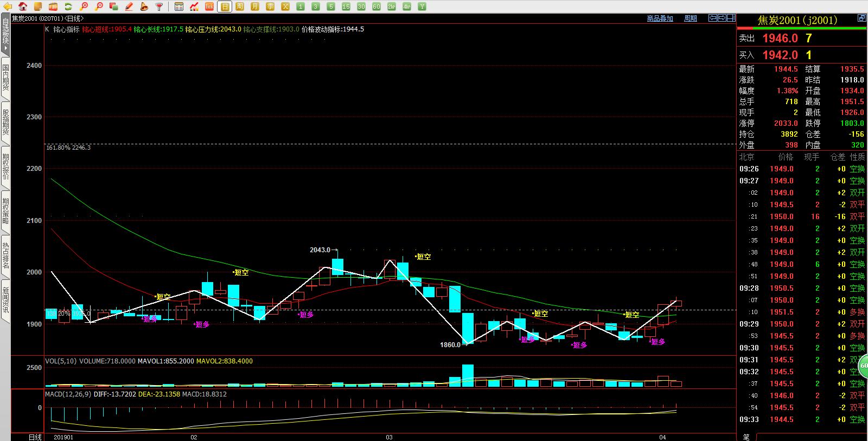Viewport: 868px width, 441px height.
Task: Click the 161.80% 2246.3 Fibonacci label
Action: point(68,148)
